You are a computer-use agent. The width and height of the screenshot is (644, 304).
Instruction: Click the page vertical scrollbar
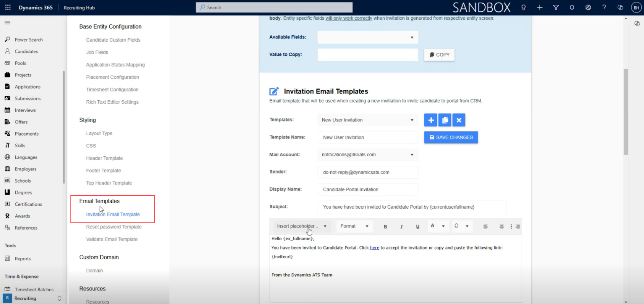626,111
